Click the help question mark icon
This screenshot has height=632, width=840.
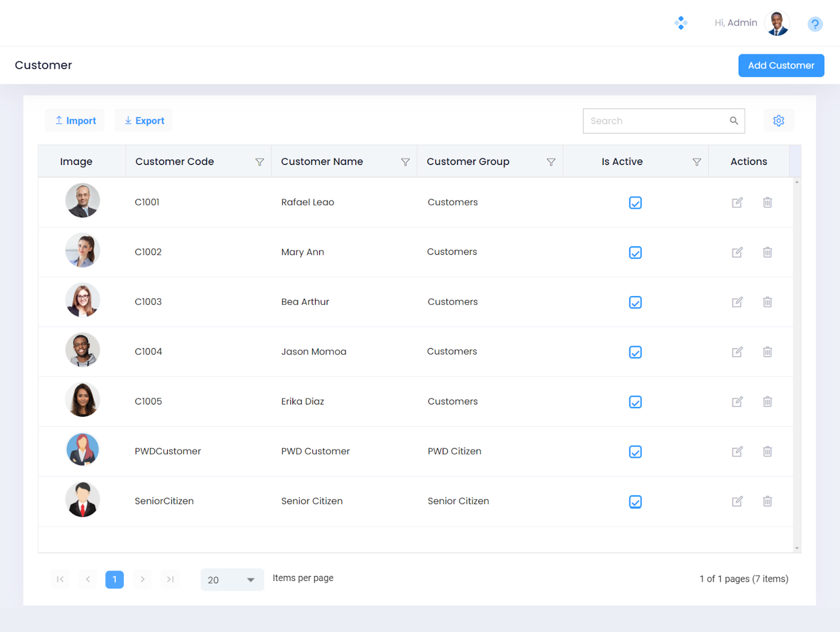coord(815,24)
